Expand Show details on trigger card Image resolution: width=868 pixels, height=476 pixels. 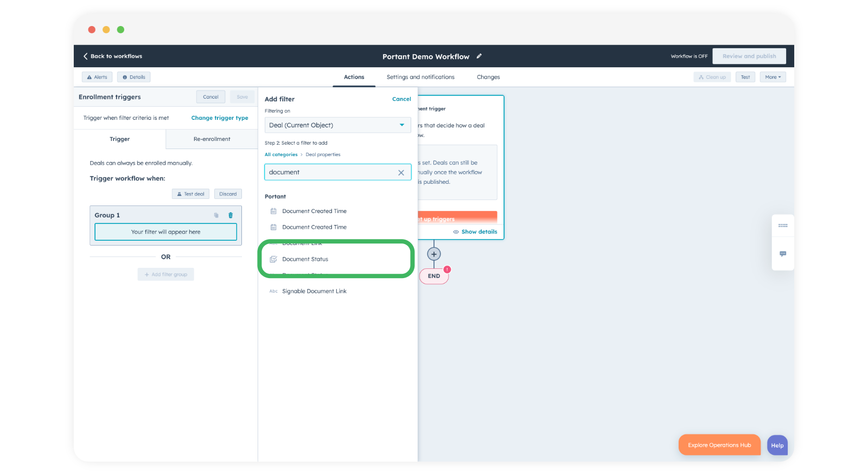(x=475, y=231)
